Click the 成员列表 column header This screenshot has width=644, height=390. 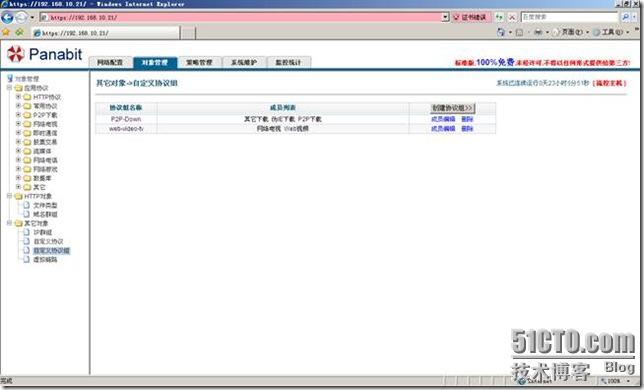coord(283,108)
